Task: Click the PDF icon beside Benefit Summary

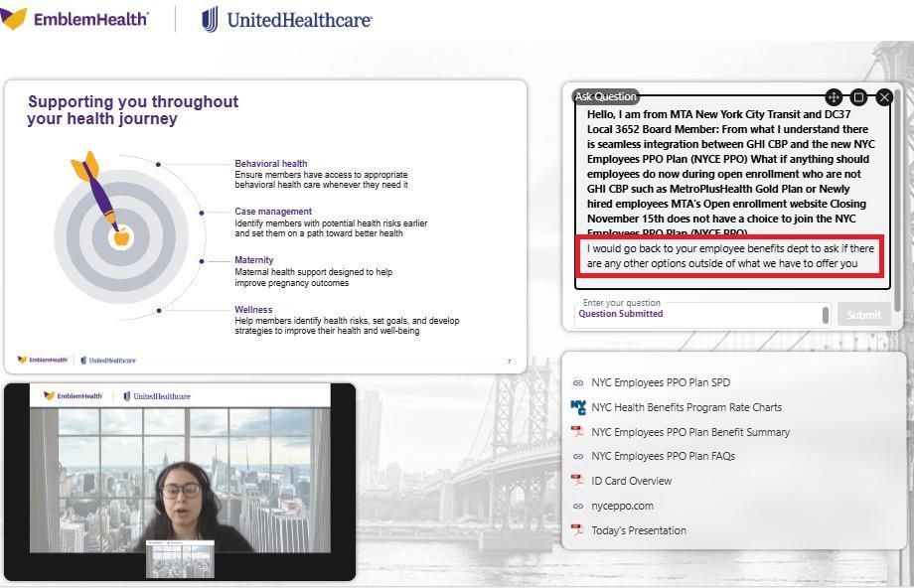Action: pos(578,432)
